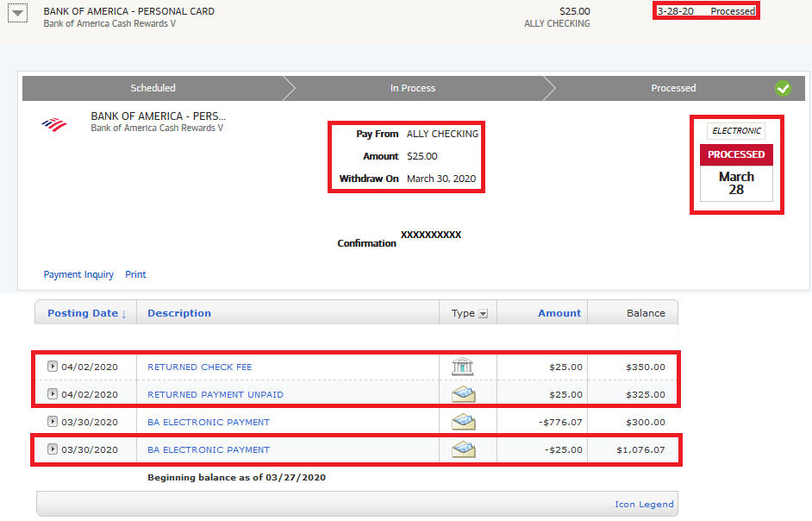812x521 pixels.
Task: Click the Confirmation number XXXXXXXXXX
Action: pos(431,235)
